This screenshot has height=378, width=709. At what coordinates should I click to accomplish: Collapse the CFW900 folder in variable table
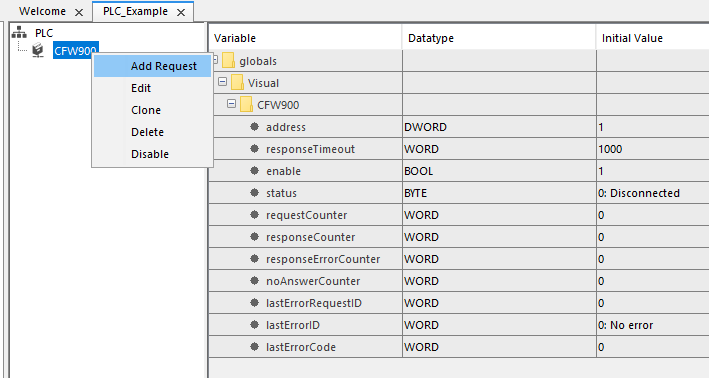[232, 104]
